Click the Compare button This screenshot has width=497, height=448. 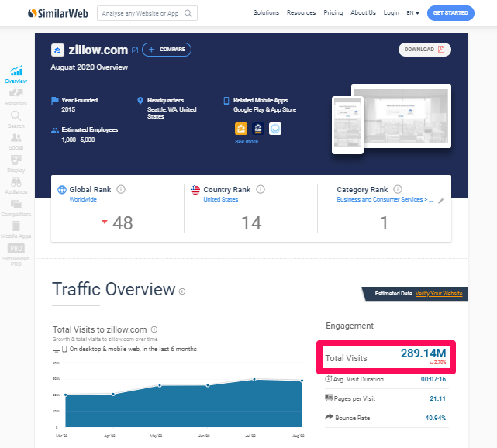coord(166,50)
